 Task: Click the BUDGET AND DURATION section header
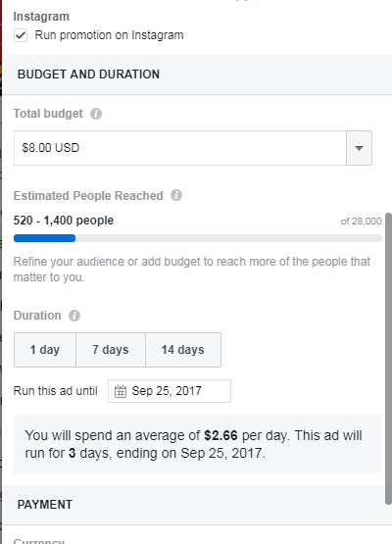(x=88, y=74)
